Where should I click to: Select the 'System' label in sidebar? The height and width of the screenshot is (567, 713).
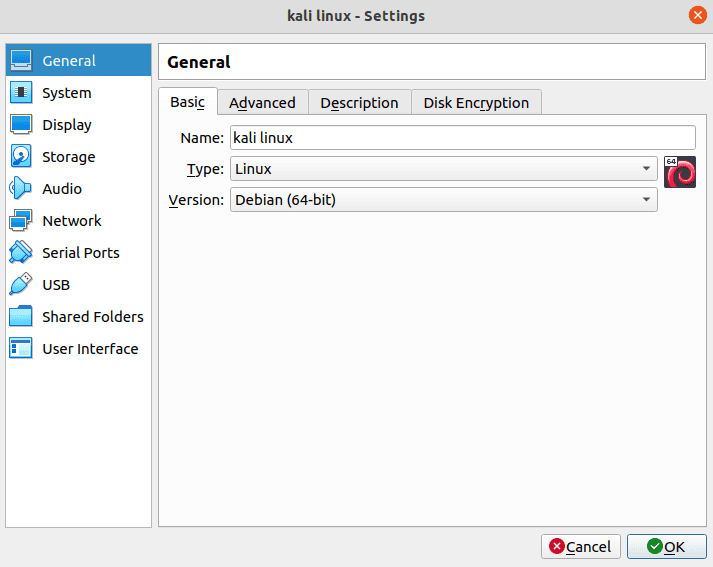click(67, 93)
